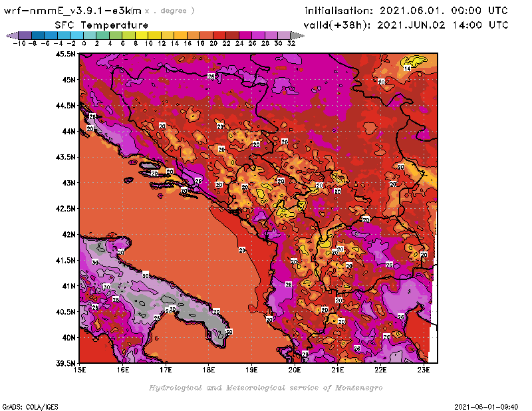Click the '32' tick label on the legend
The height and width of the screenshot is (411, 532).
coord(291,43)
